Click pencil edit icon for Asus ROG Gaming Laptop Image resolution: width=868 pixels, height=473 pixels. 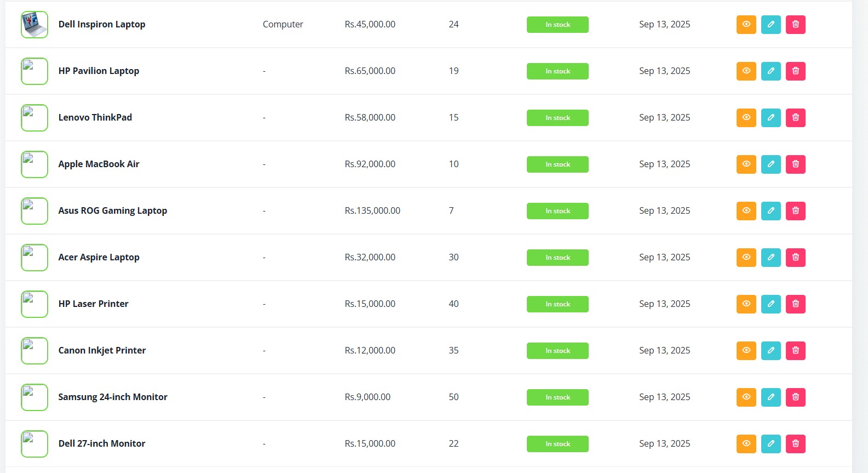pos(771,211)
